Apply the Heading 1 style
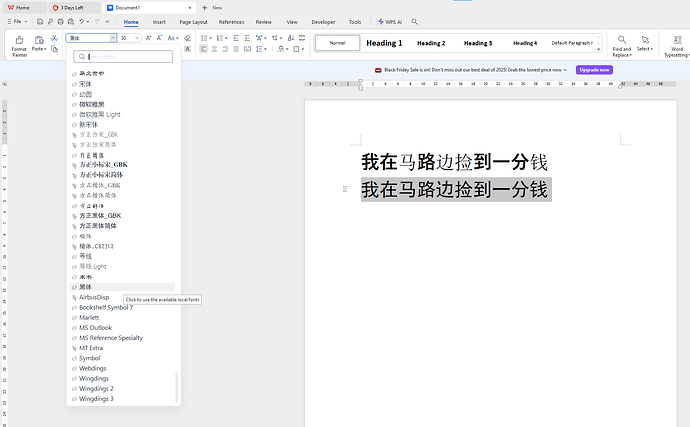This screenshot has height=427, width=690. tap(384, 43)
